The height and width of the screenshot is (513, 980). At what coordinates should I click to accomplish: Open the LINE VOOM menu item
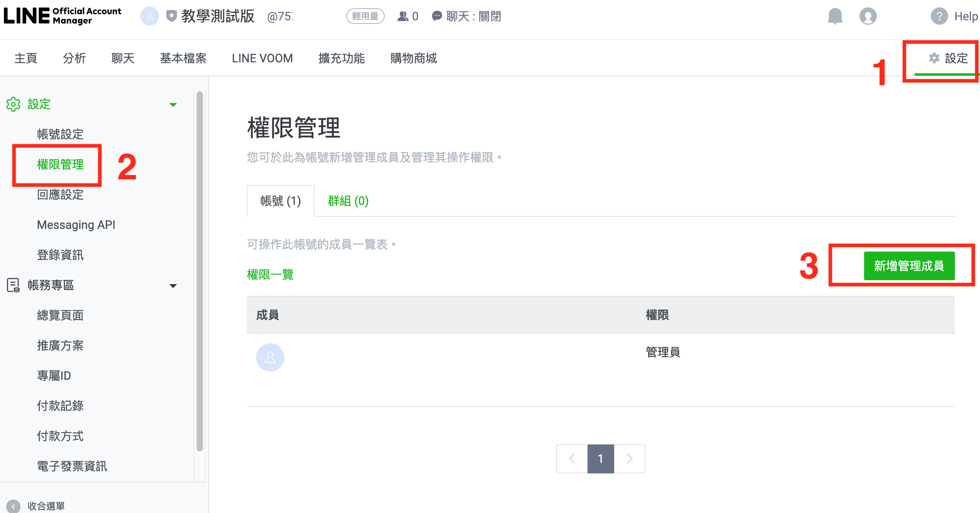(x=262, y=58)
